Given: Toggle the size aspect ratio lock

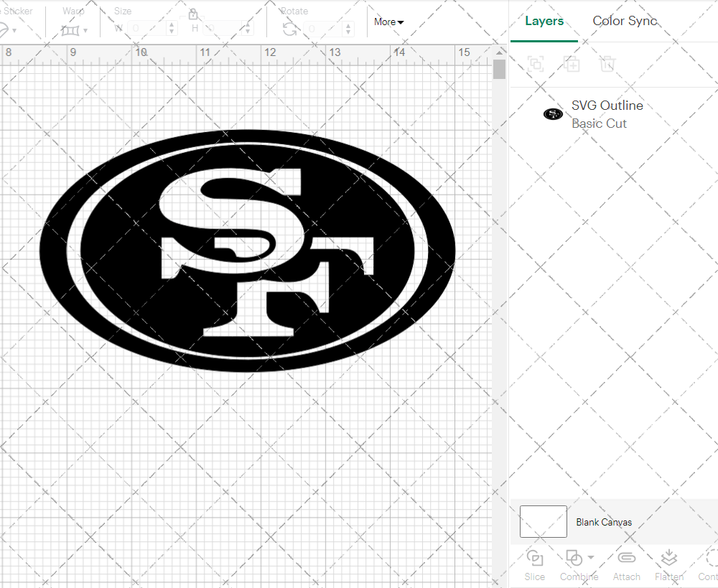Looking at the screenshot, I should click(192, 14).
